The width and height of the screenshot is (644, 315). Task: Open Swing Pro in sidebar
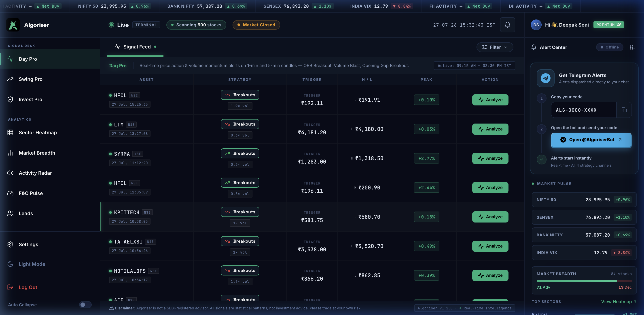(x=50, y=79)
